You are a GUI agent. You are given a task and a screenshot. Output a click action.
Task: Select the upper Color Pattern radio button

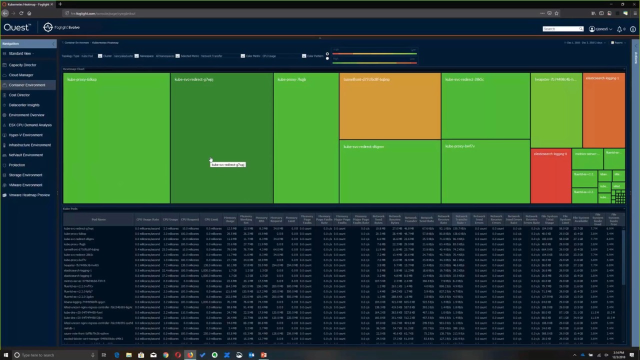pyautogui.click(x=327, y=53)
